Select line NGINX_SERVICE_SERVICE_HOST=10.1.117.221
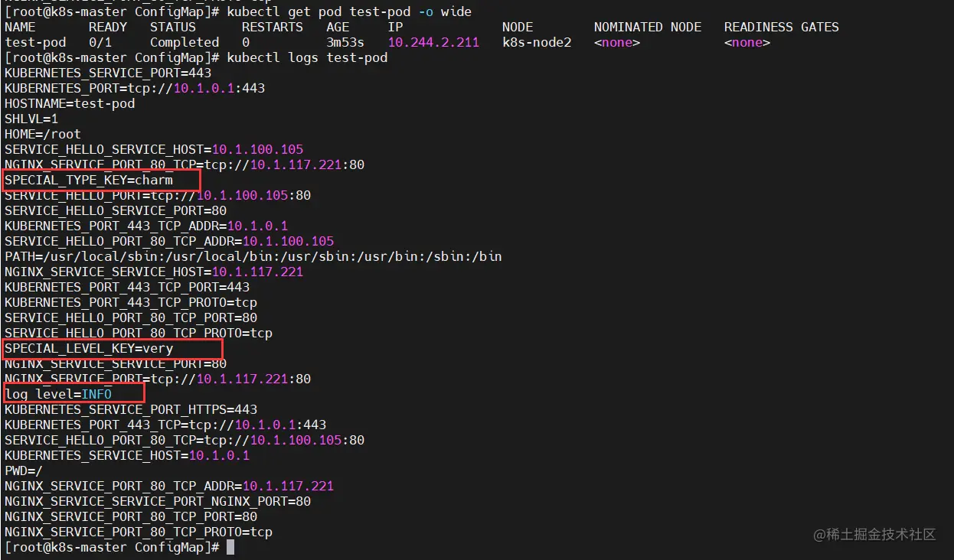Viewport: 954px width, 560px height. 154,272
